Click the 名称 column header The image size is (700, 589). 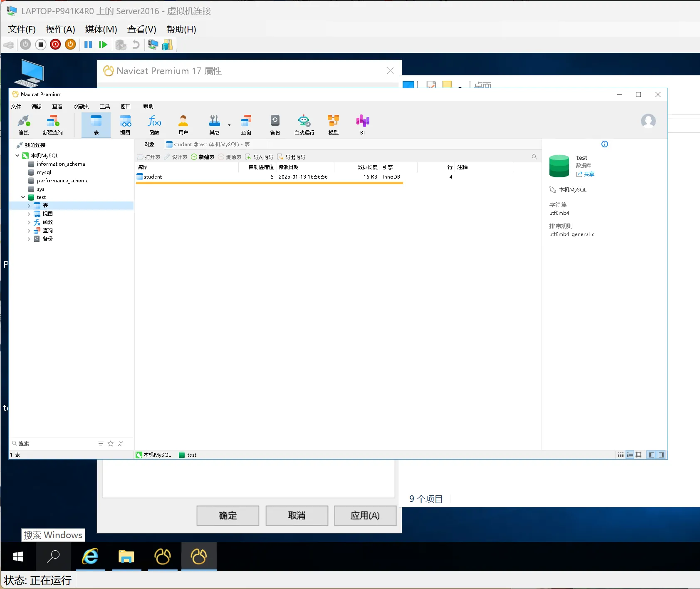click(x=187, y=167)
